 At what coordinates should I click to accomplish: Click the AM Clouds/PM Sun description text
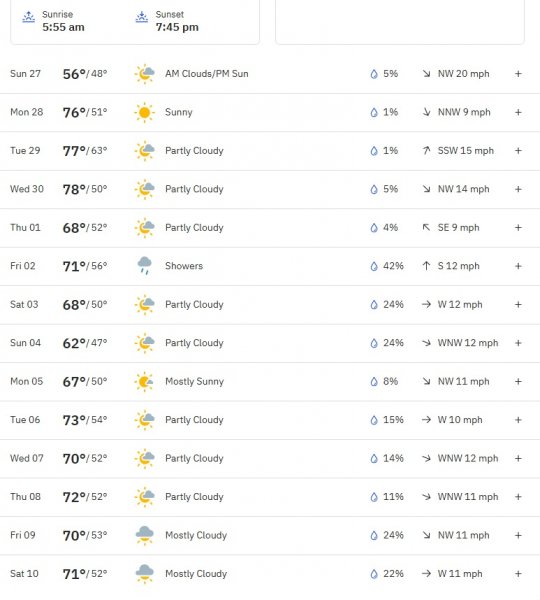(207, 73)
